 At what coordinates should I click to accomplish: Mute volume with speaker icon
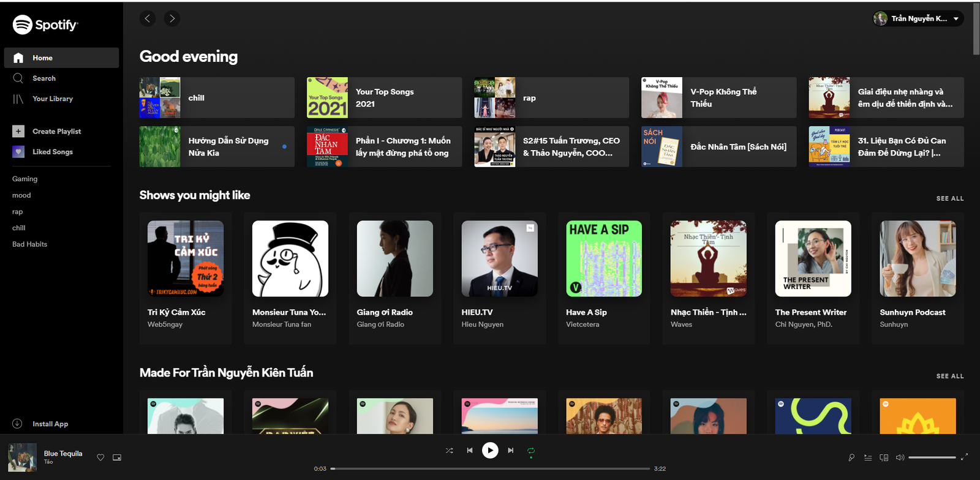pyautogui.click(x=900, y=457)
